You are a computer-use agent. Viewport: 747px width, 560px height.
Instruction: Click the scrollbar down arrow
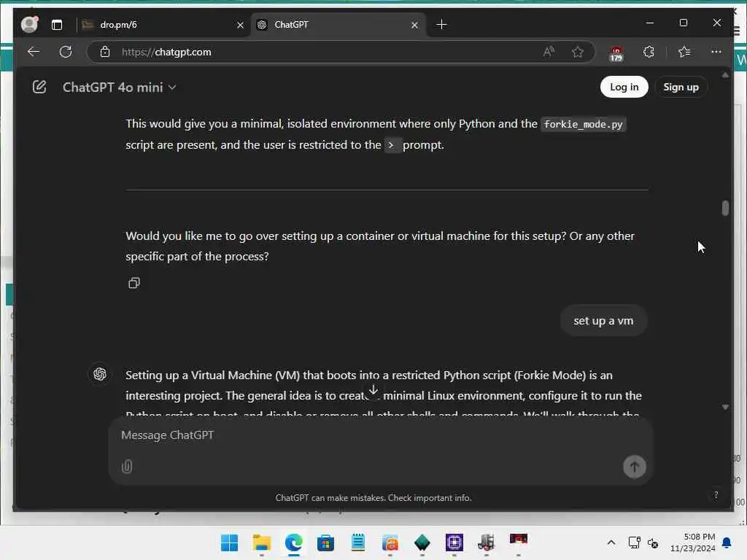(725, 407)
